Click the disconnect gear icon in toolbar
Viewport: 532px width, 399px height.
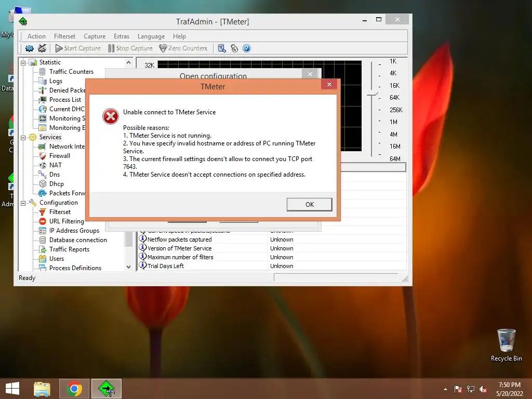point(42,48)
